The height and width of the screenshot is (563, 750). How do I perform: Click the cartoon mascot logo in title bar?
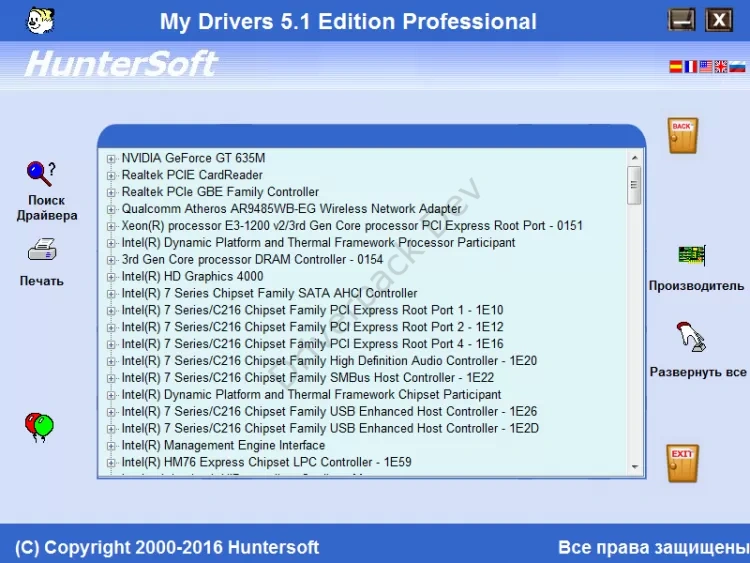(41, 21)
